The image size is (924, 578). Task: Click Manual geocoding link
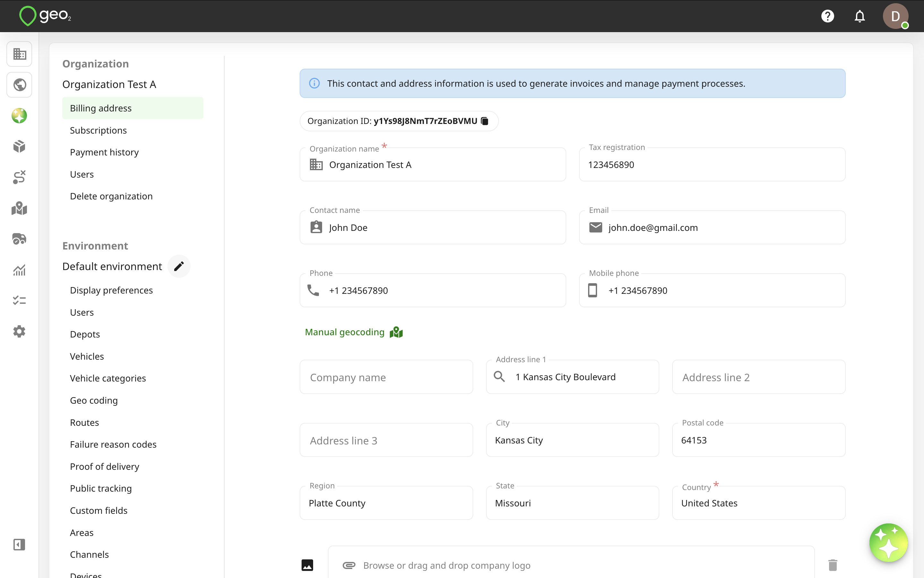pos(354,332)
